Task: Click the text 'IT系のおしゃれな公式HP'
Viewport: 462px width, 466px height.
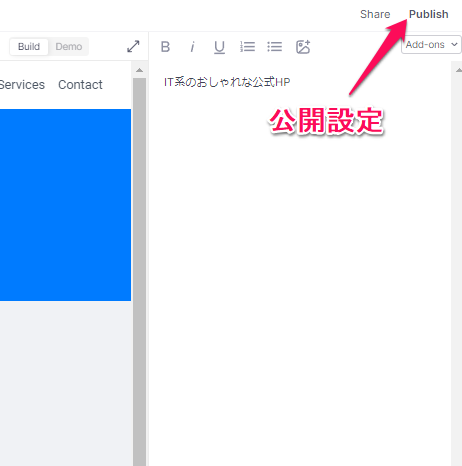Action: (x=227, y=82)
